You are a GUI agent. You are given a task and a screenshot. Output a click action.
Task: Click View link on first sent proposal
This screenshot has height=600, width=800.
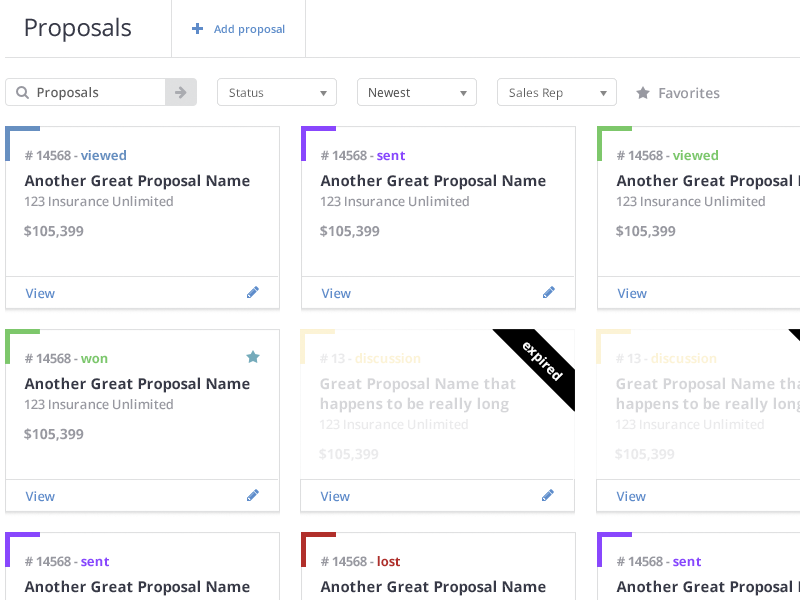click(x=336, y=293)
